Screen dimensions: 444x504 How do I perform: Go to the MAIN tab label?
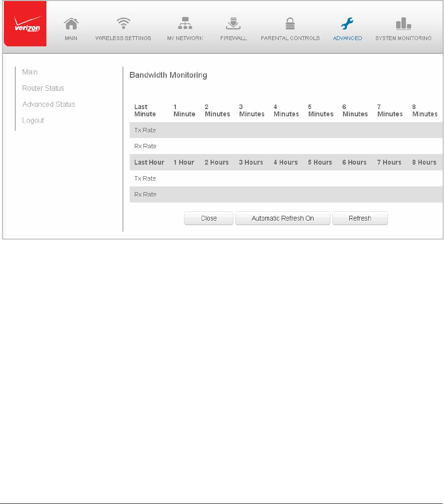(x=71, y=38)
